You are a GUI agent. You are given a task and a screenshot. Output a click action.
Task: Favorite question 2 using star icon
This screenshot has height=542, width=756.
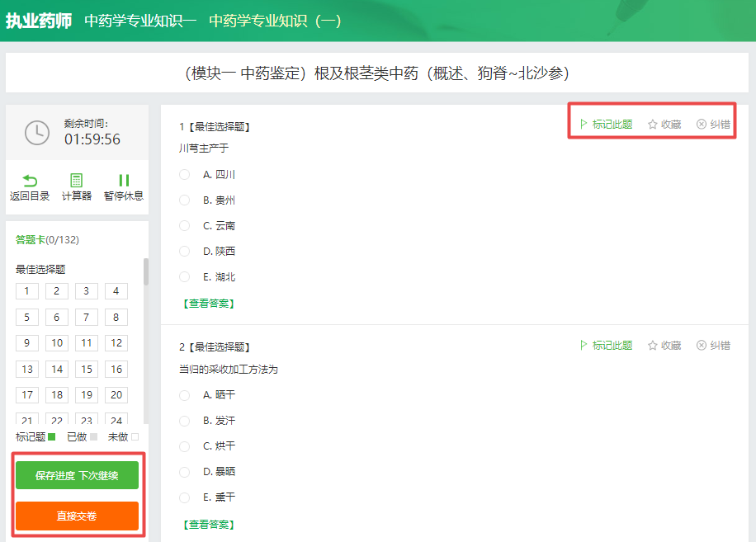tap(653, 346)
